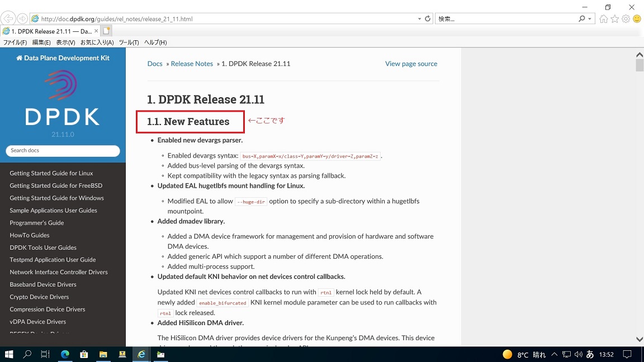Open Microsoft Store from taskbar
The width and height of the screenshot is (644, 362).
click(x=84, y=354)
